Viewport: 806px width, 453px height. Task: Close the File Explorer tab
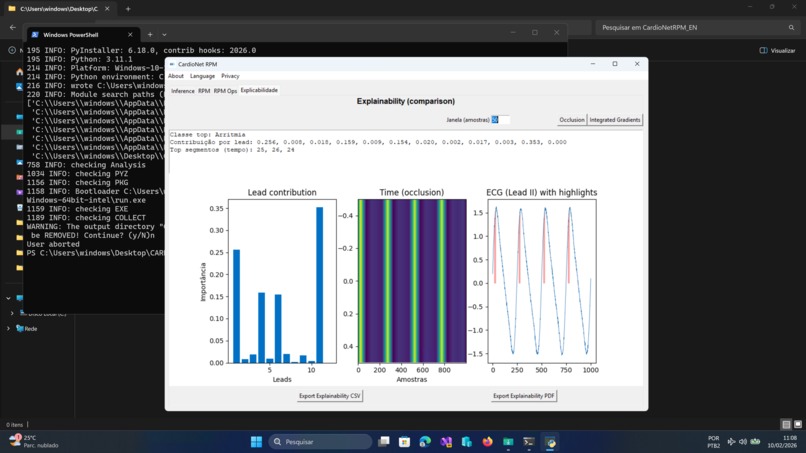point(107,9)
